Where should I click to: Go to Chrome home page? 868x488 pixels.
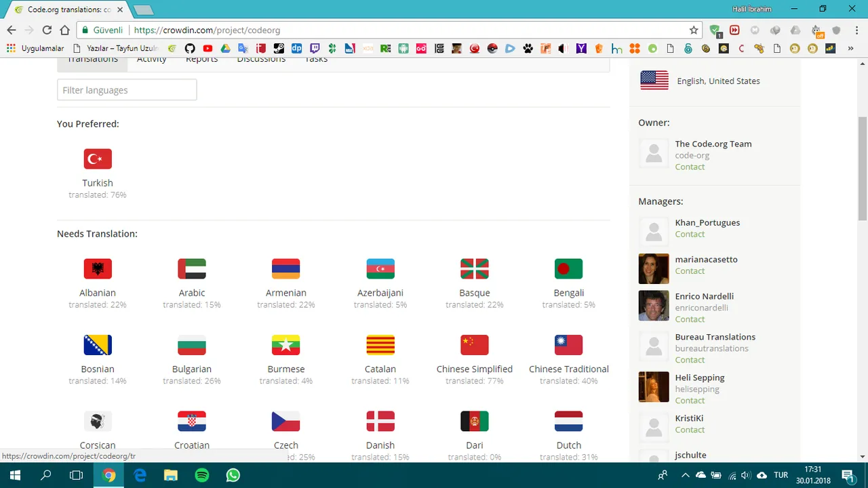pyautogui.click(x=64, y=30)
